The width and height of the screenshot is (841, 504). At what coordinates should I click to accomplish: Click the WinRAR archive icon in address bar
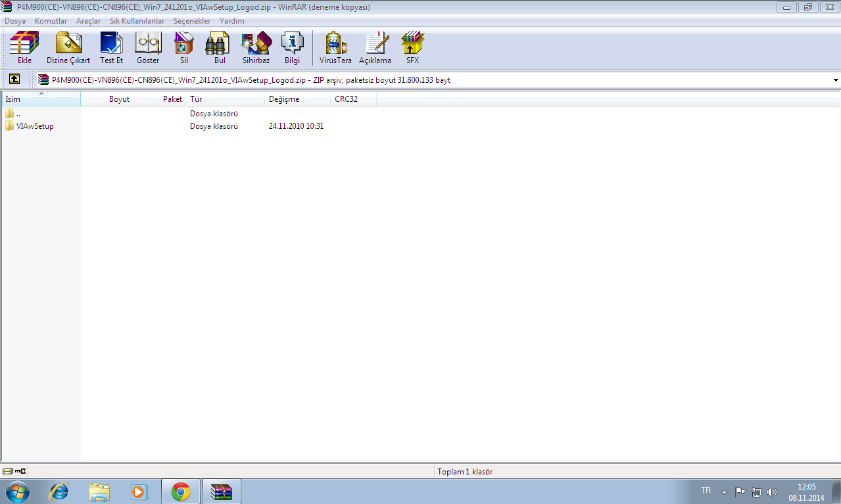point(43,80)
